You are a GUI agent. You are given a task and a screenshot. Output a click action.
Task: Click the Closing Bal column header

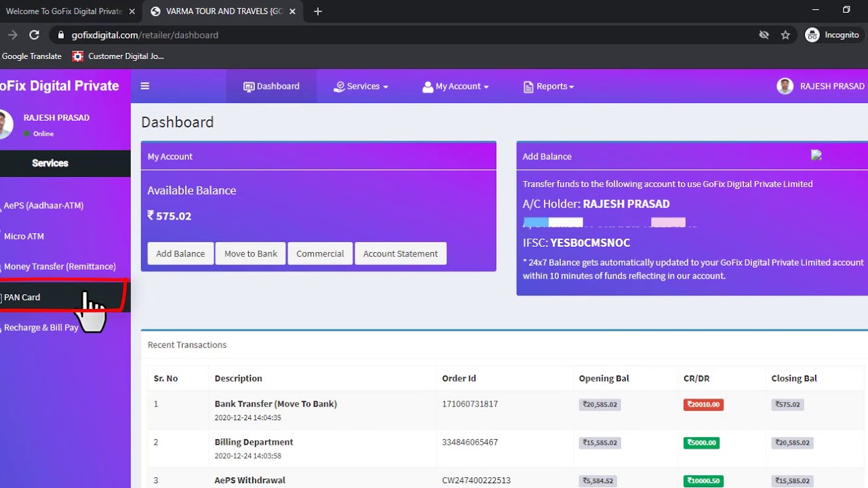click(x=794, y=378)
